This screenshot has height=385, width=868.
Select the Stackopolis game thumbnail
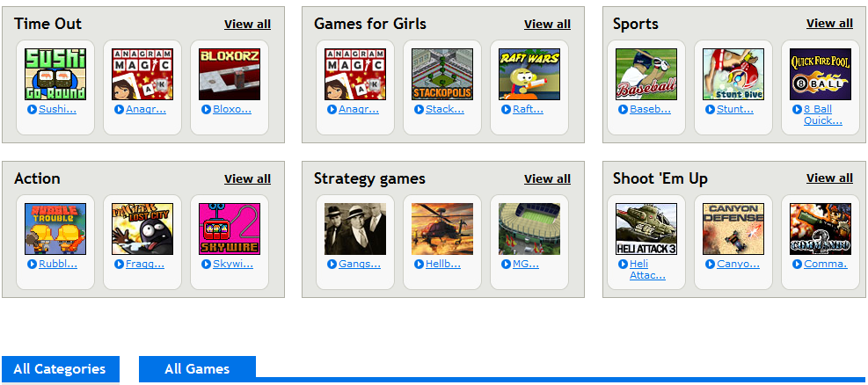(442, 74)
